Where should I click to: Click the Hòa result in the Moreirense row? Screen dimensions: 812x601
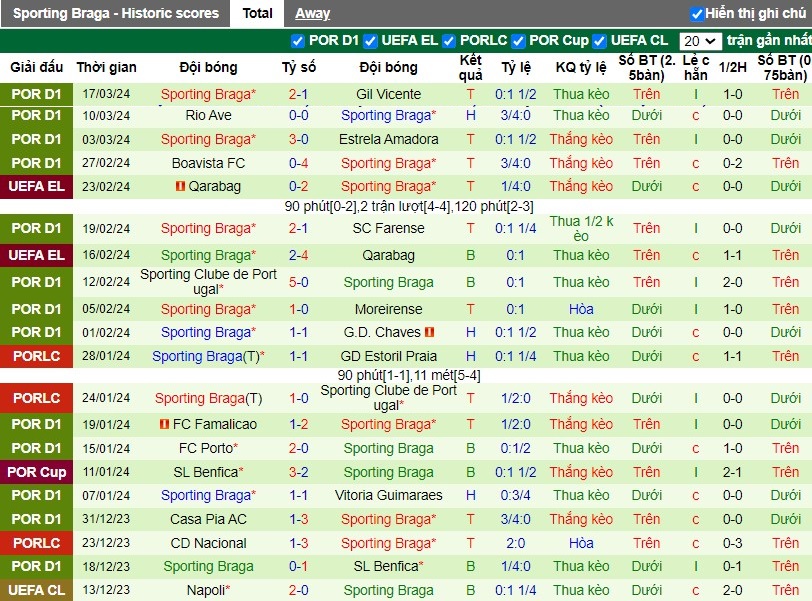[581, 309]
